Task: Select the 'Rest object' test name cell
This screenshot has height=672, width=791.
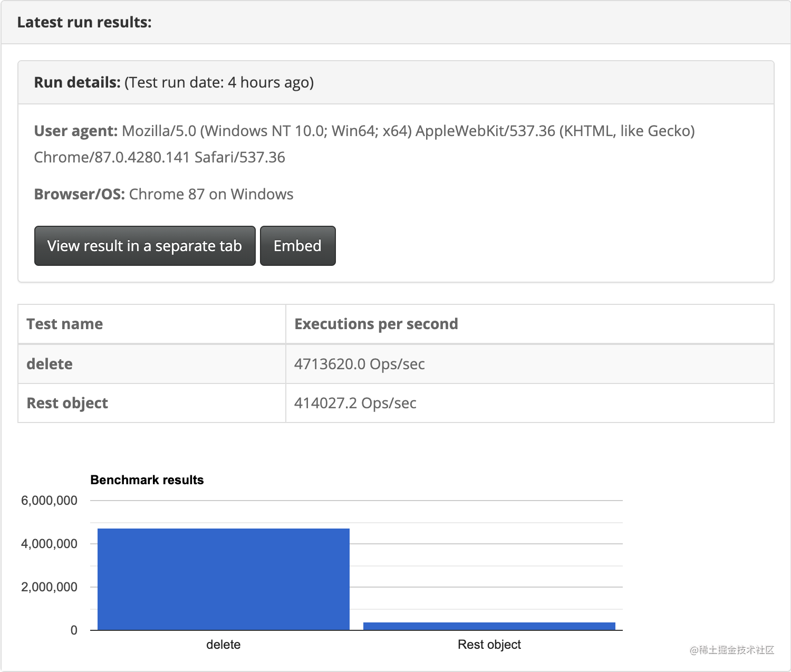Action: (152, 403)
